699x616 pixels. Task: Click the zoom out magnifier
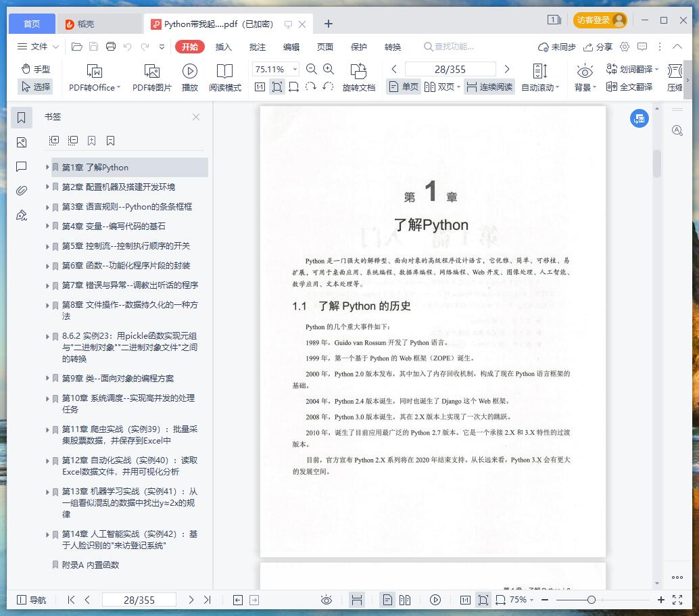point(311,69)
